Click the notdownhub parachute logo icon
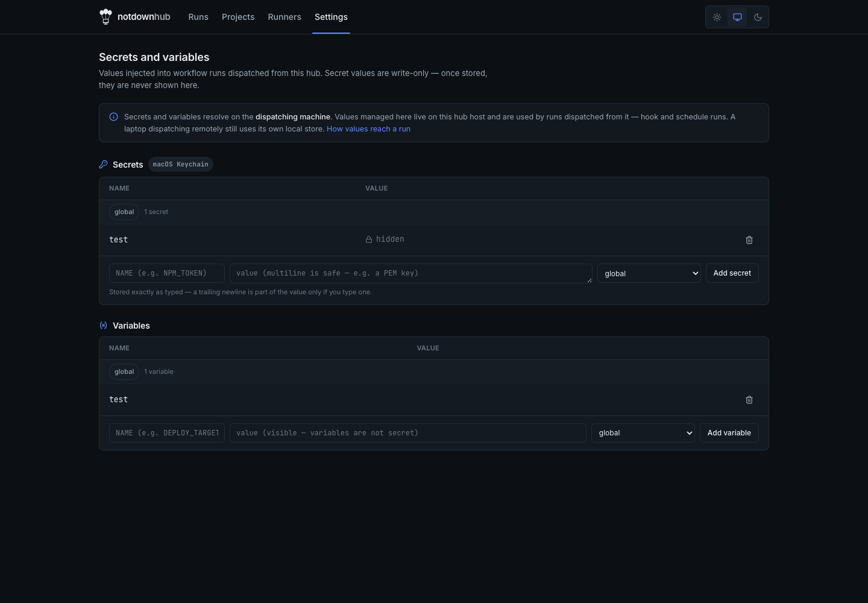 [105, 17]
